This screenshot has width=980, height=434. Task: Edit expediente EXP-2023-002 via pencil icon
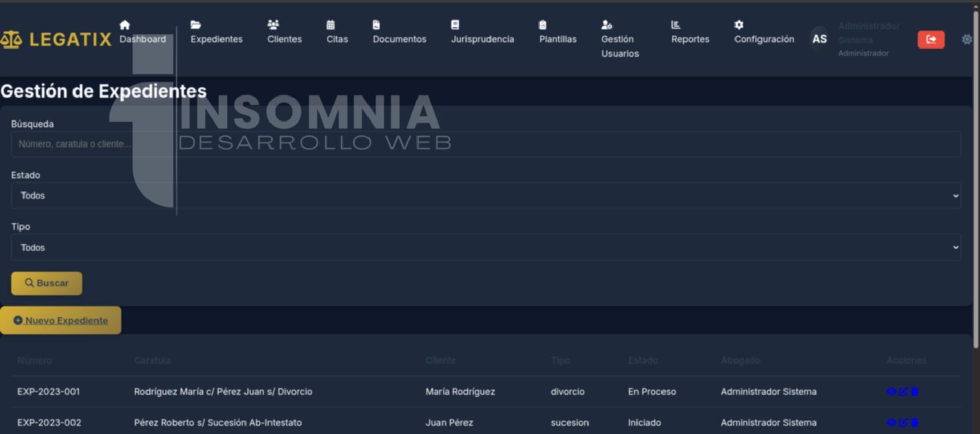(903, 423)
